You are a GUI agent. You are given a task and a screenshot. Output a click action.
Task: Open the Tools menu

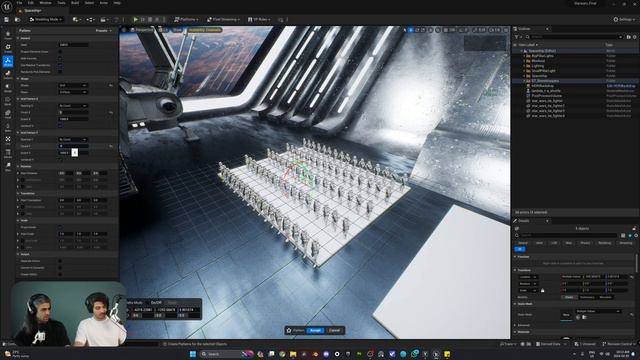tap(61, 3)
